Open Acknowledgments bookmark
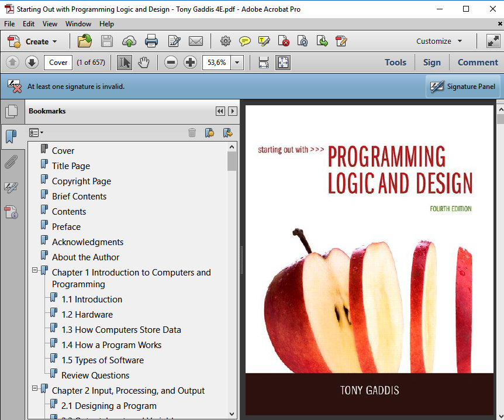Viewport: 504px width, 420px height. (88, 242)
